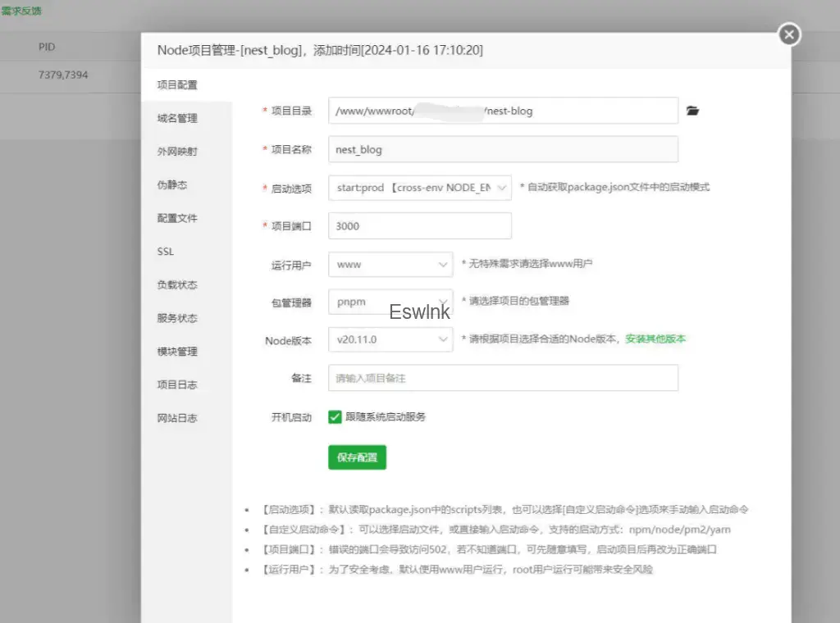Open the 运行用户 www dropdown
Screen dimensions: 840x623
(x=390, y=264)
